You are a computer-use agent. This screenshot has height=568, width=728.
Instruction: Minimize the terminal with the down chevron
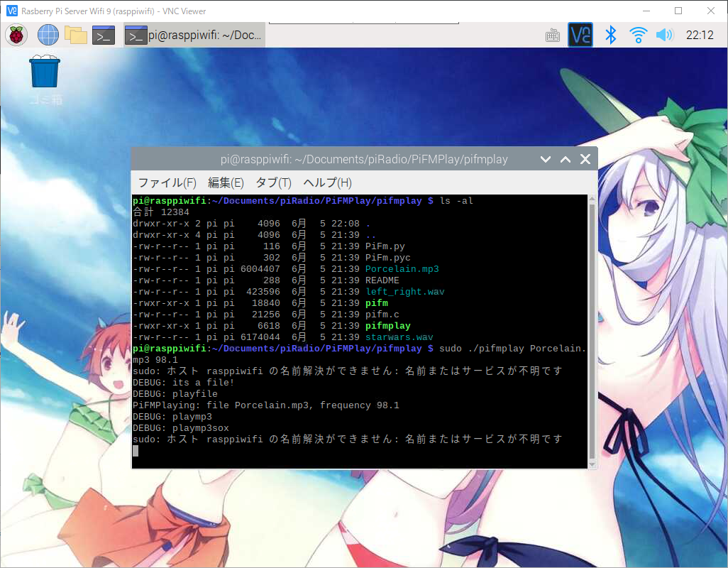[x=546, y=159]
